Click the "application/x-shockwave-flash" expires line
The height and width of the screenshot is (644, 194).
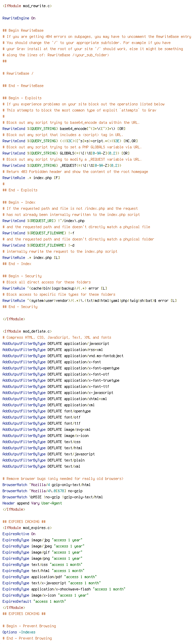pos(64,589)
